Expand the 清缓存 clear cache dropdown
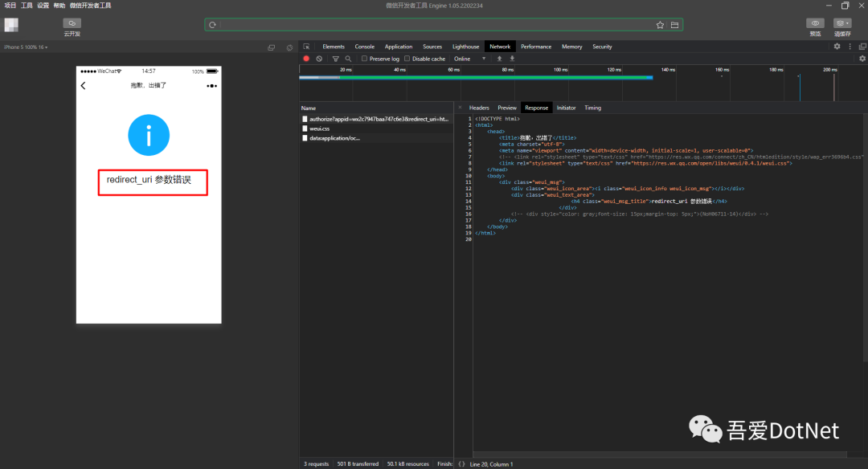This screenshot has width=868, height=469. (x=842, y=24)
